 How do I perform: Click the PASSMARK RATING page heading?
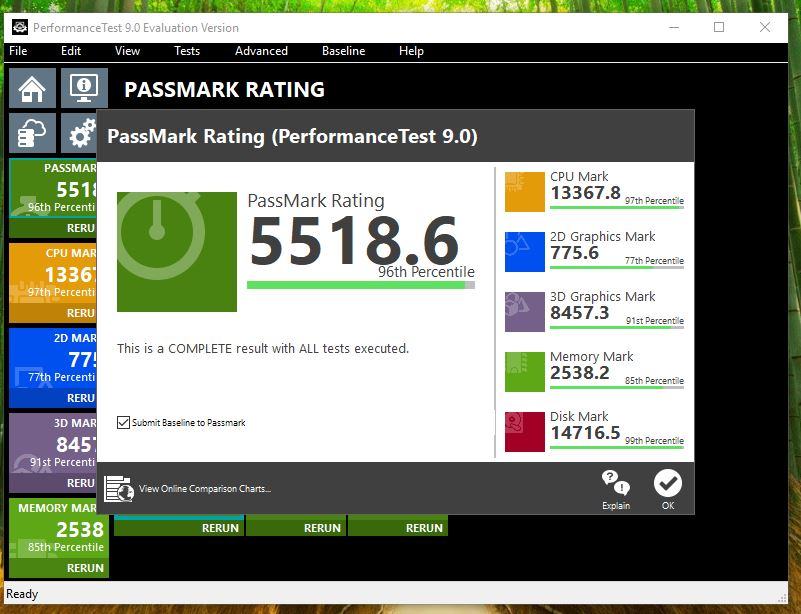[x=224, y=90]
